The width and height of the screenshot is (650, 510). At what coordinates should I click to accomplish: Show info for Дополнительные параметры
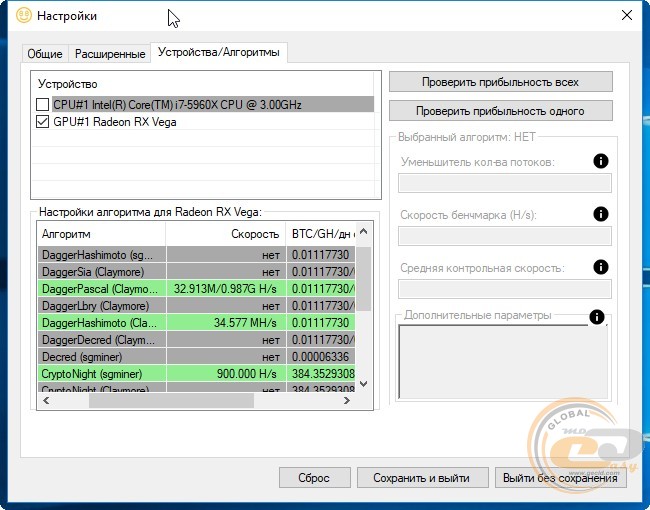597,317
